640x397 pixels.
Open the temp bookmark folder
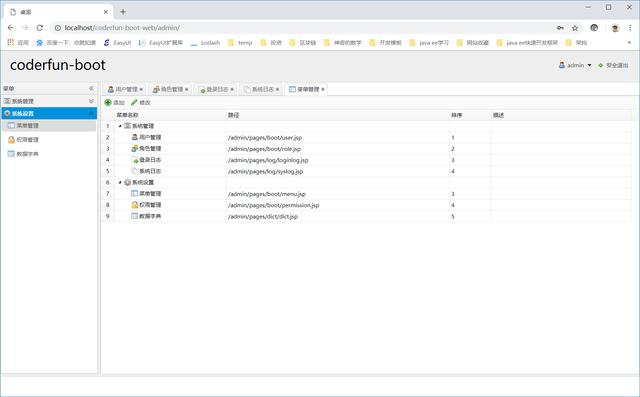(x=240, y=42)
